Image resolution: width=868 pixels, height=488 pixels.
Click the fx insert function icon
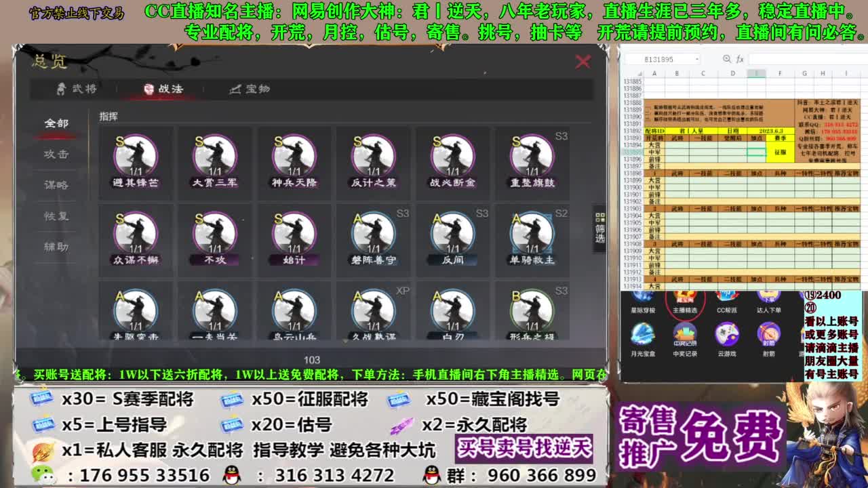click(x=741, y=60)
